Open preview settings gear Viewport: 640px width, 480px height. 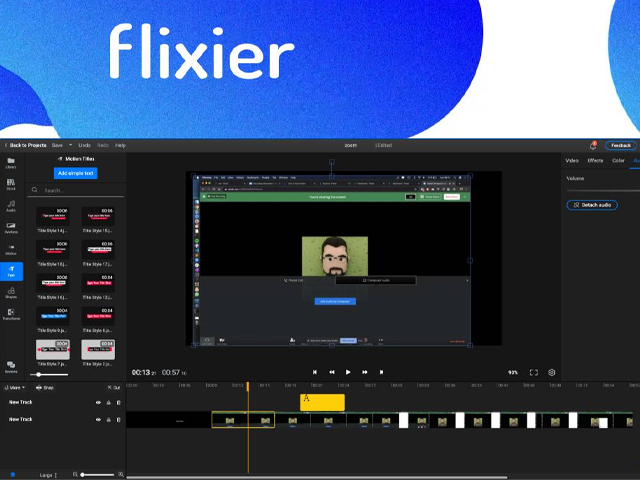click(x=551, y=372)
